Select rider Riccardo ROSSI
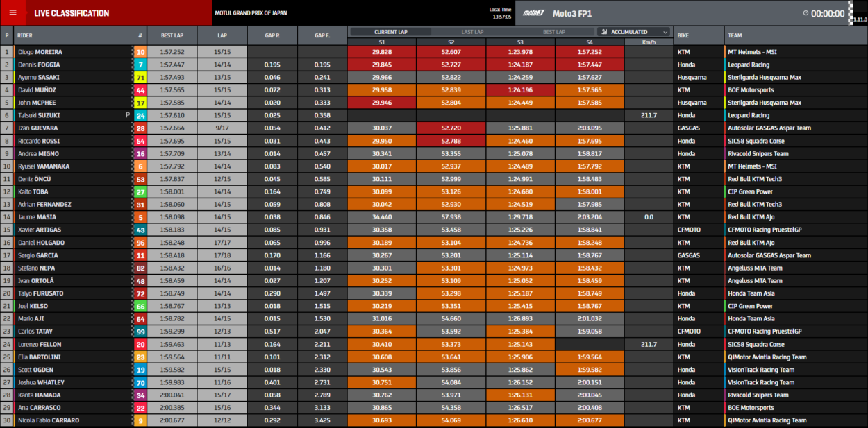Screen dimensions: 868x428 click(x=38, y=141)
